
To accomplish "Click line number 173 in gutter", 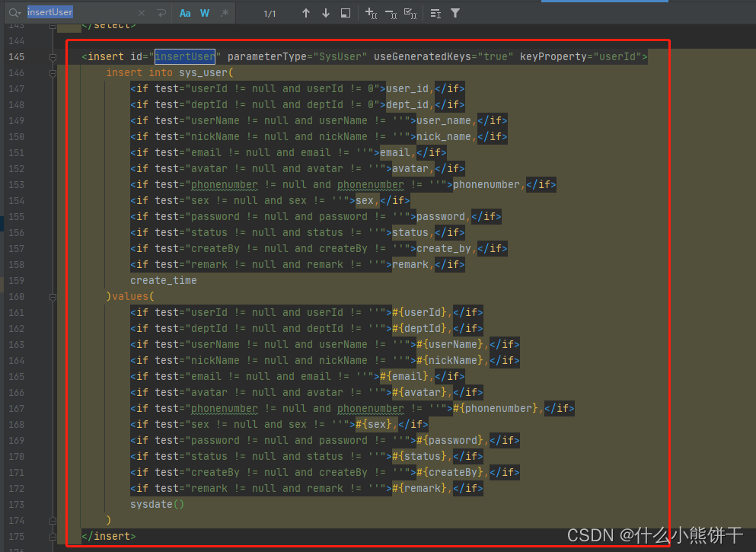I will (x=17, y=505).
